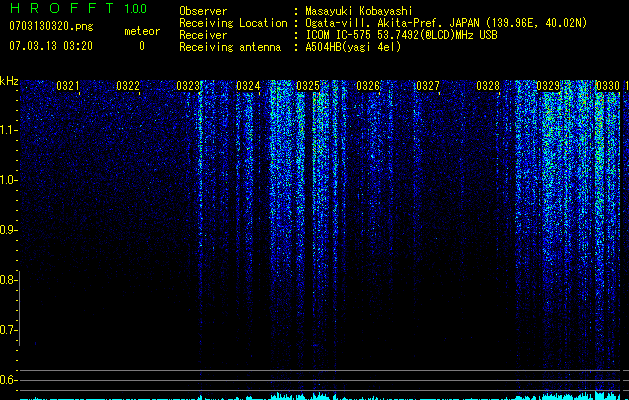
Task: Click the Receiver label
Action: (x=203, y=35)
